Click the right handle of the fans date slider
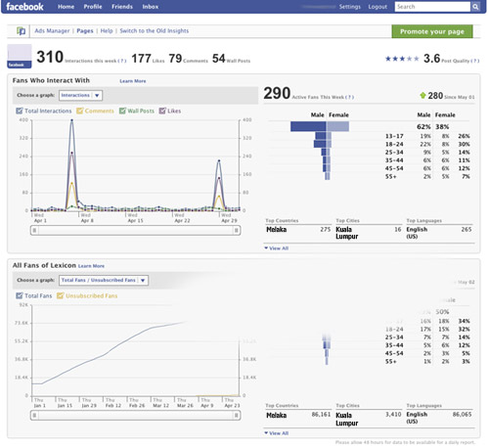 coord(237,416)
